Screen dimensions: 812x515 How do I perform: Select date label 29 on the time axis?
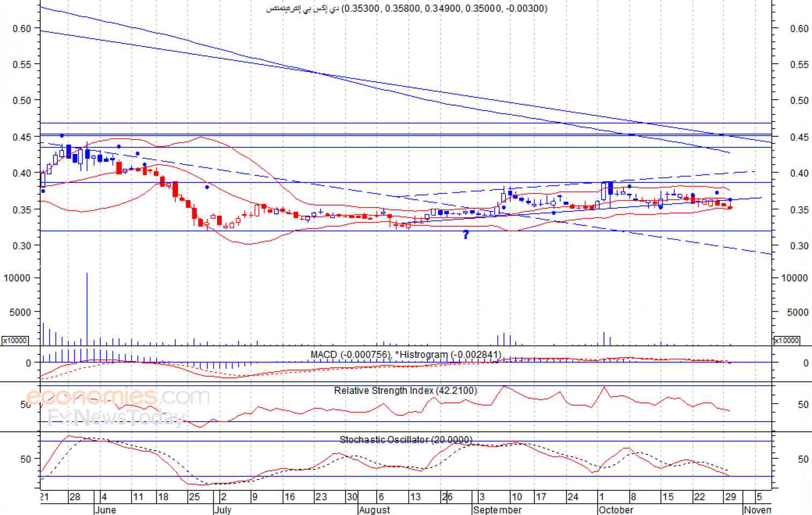pos(731,497)
